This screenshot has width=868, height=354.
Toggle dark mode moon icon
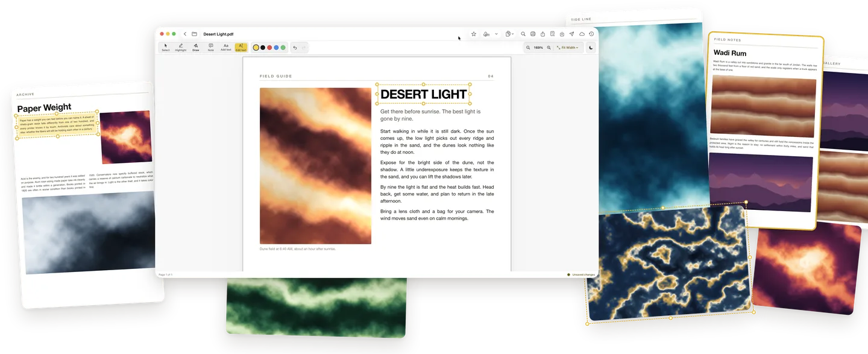click(591, 48)
